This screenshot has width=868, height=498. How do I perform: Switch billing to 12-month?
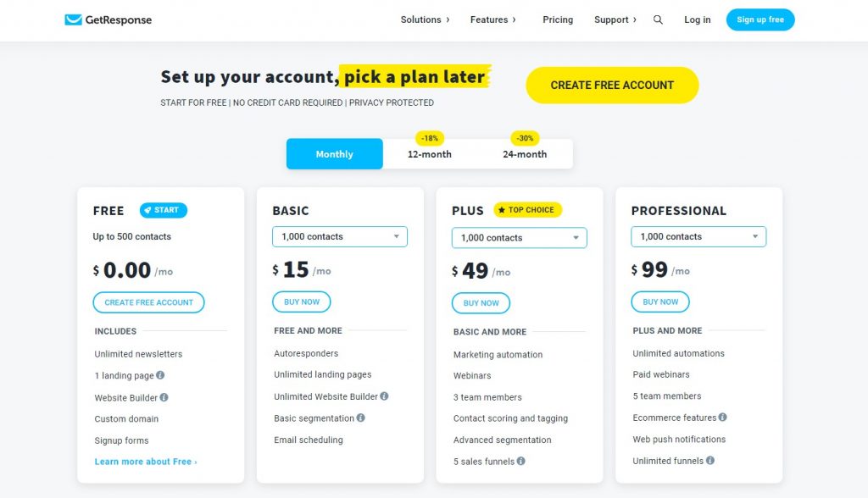[x=430, y=154]
